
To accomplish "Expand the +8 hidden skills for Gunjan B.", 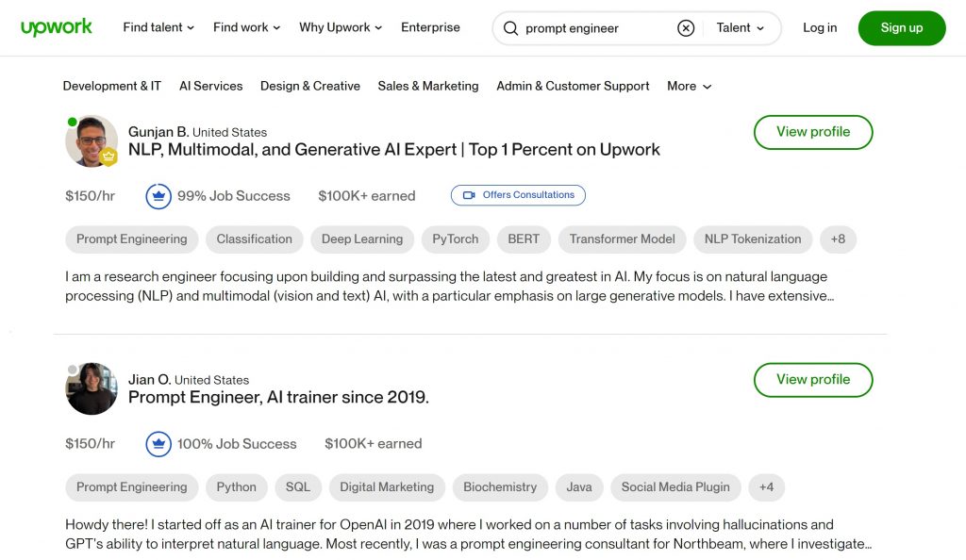I will tap(838, 239).
